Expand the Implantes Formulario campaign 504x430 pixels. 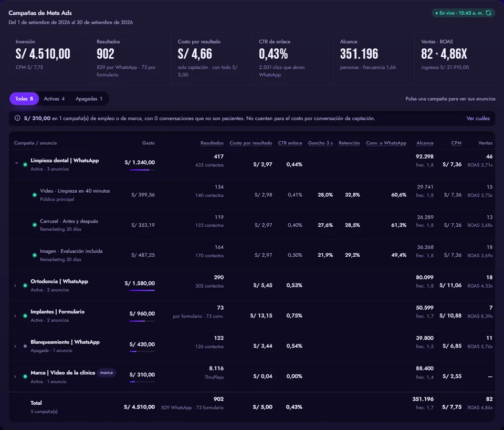15,316
